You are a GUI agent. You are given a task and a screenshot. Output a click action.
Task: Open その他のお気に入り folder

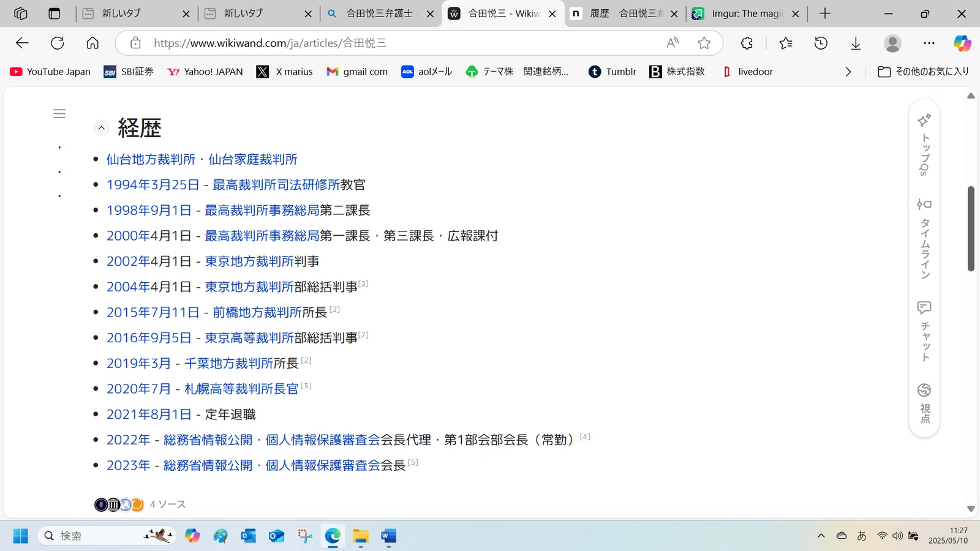click(x=924, y=72)
